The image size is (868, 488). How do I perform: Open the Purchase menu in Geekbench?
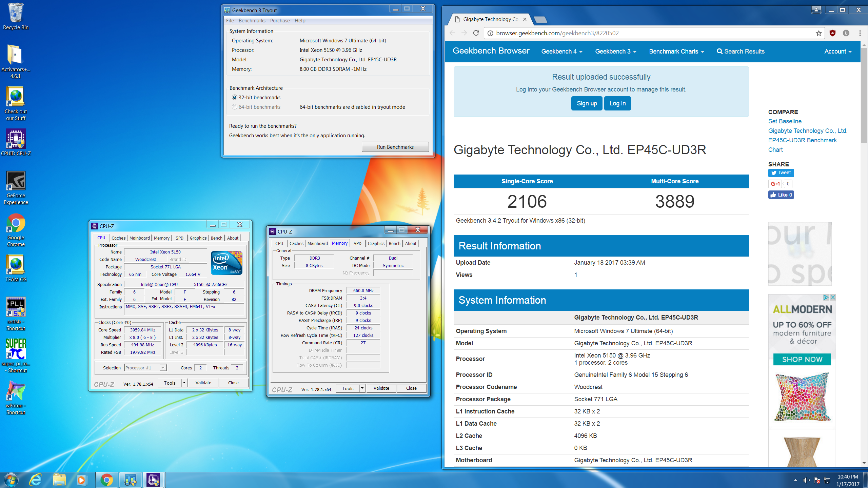pyautogui.click(x=280, y=20)
